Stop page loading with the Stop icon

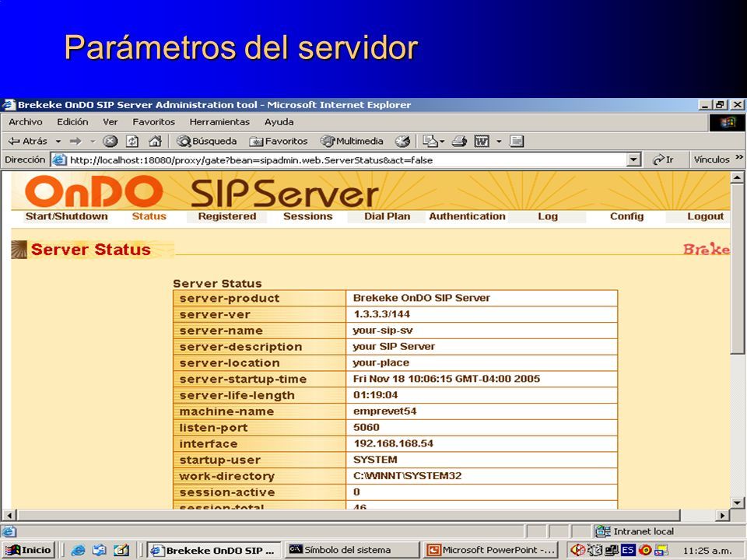[110, 141]
